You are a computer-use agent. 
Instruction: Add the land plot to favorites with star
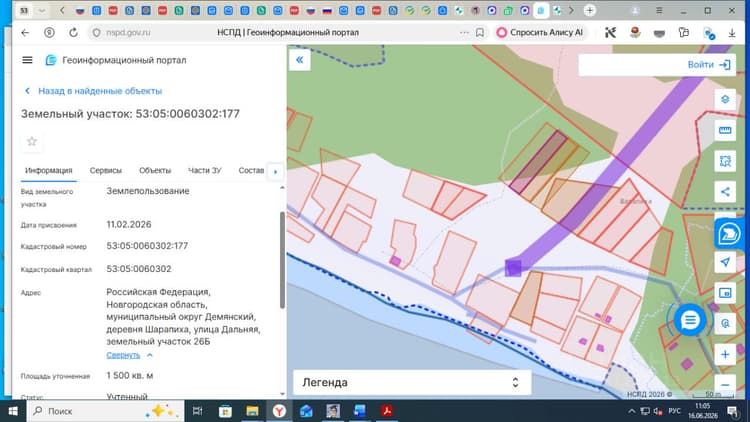[x=32, y=142]
